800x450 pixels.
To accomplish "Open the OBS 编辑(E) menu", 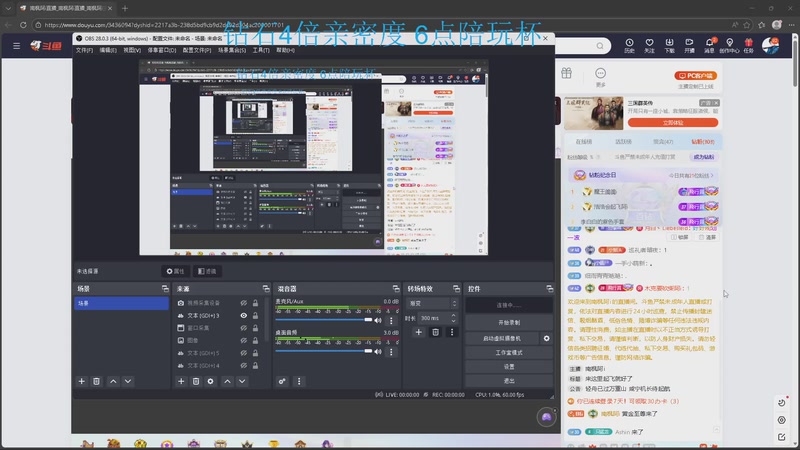I will click(x=108, y=50).
